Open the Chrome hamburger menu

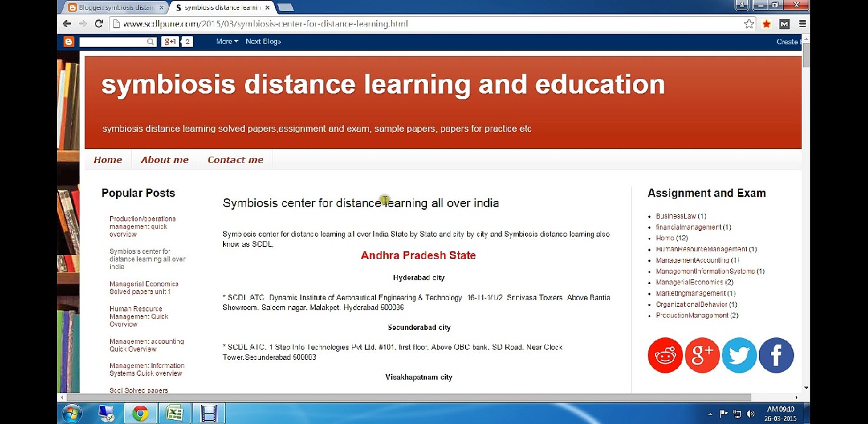802,24
